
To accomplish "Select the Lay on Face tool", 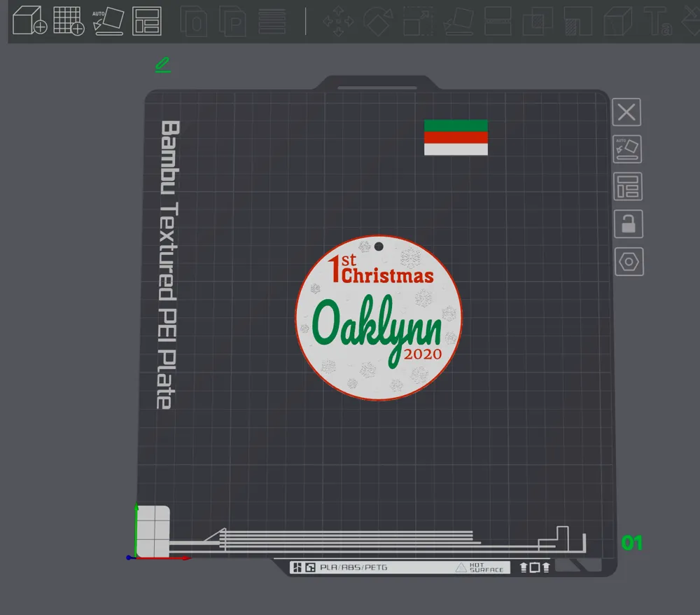I will 458,21.
